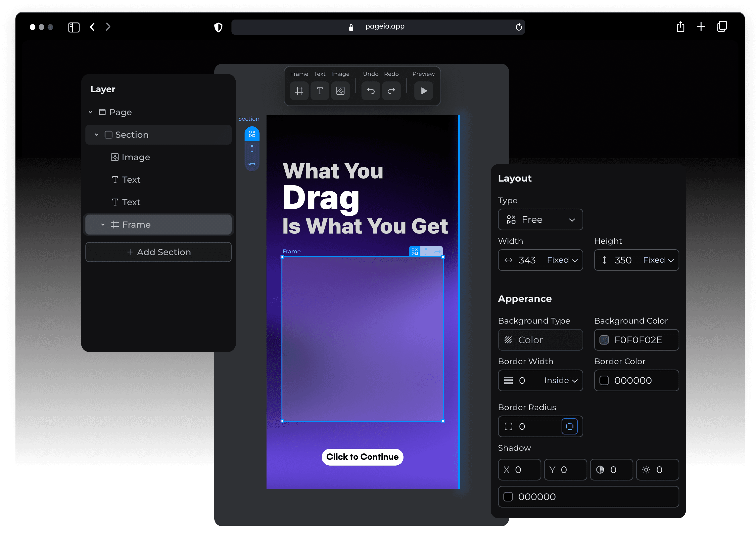Collapse the Section layer
The image size is (756, 547).
tap(97, 135)
